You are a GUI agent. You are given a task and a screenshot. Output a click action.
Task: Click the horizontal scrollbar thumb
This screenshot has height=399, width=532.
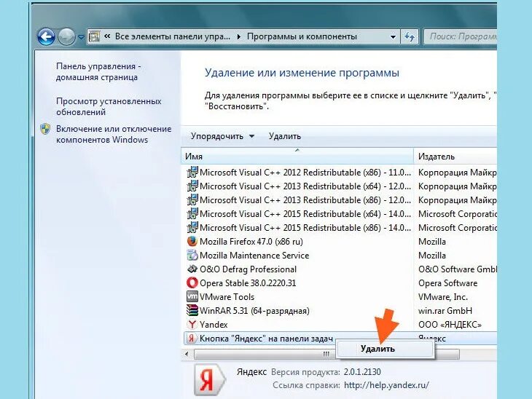pos(326,355)
